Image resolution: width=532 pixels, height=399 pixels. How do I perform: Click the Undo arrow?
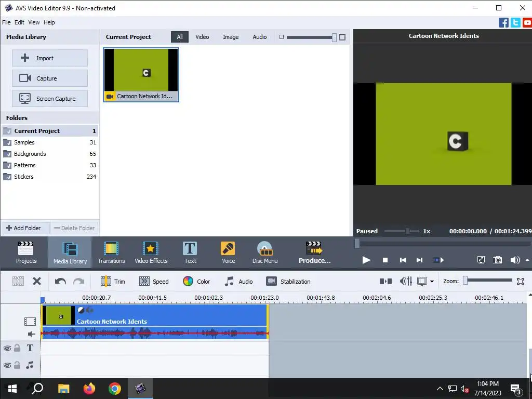[x=60, y=281]
